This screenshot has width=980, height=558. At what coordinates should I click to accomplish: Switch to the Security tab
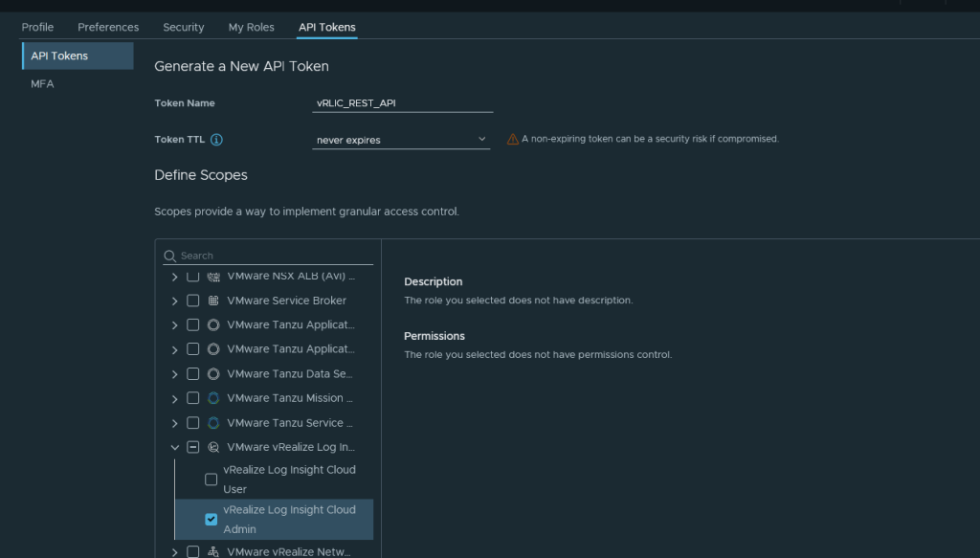click(x=184, y=27)
